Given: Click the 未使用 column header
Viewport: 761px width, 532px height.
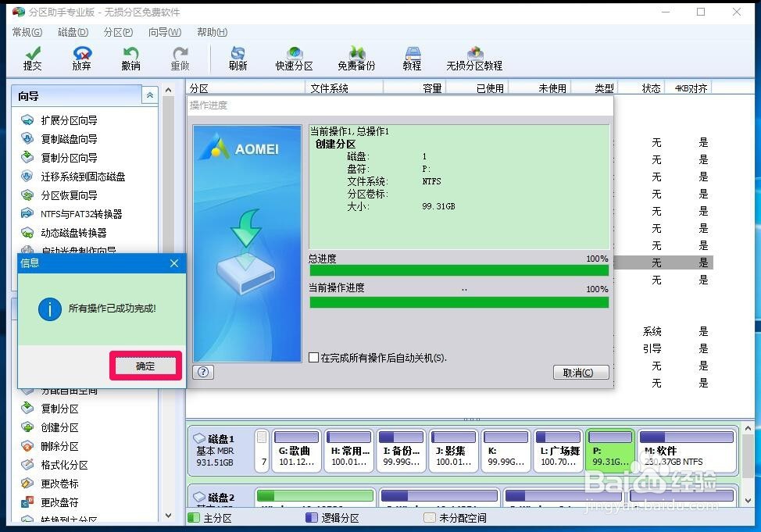Looking at the screenshot, I should [x=539, y=87].
